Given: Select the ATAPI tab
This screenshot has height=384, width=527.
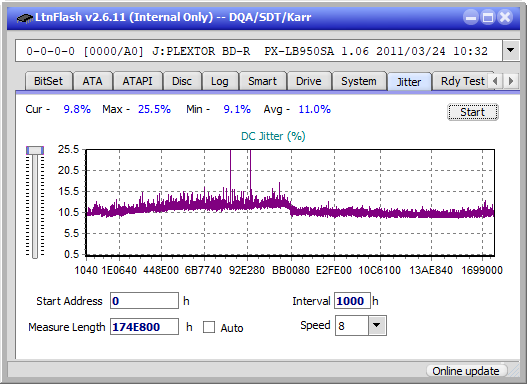Looking at the screenshot, I should 137,81.
